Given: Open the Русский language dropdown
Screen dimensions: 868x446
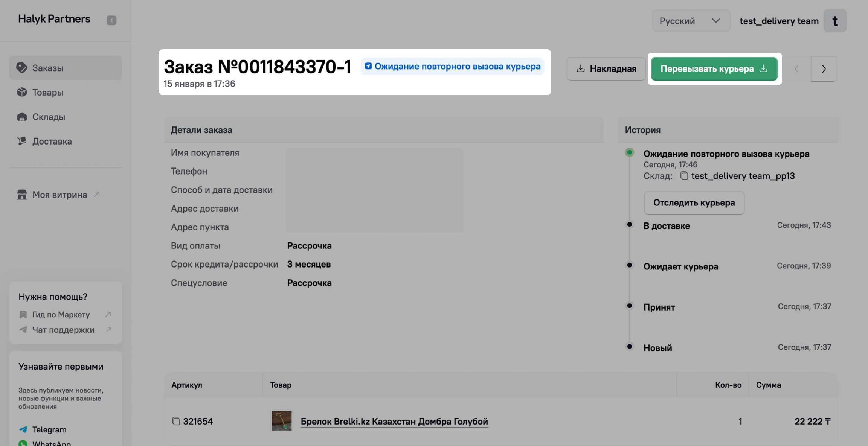Looking at the screenshot, I should click(690, 21).
